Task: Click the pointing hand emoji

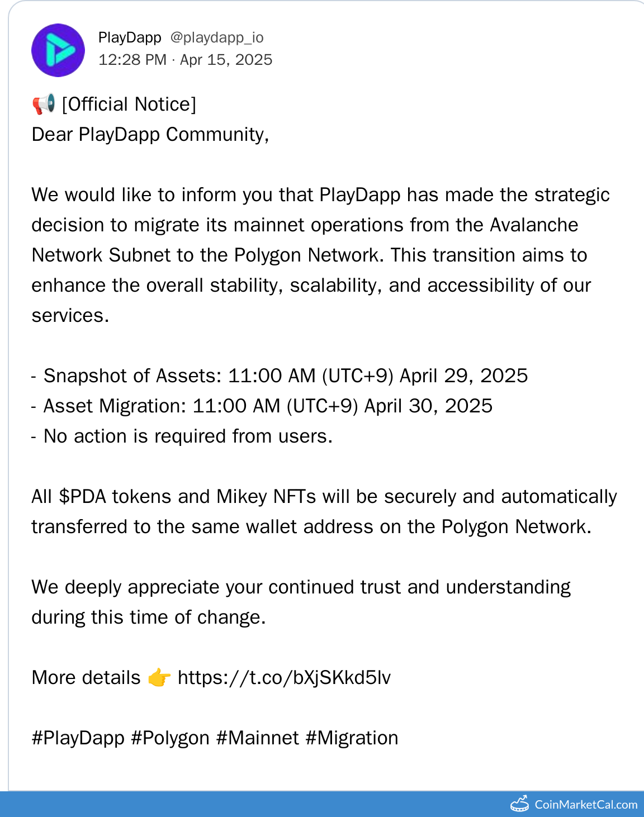Action: (159, 677)
